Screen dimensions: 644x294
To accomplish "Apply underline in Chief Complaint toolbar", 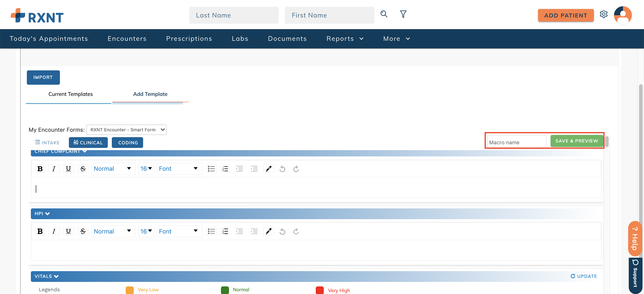I will [x=68, y=168].
